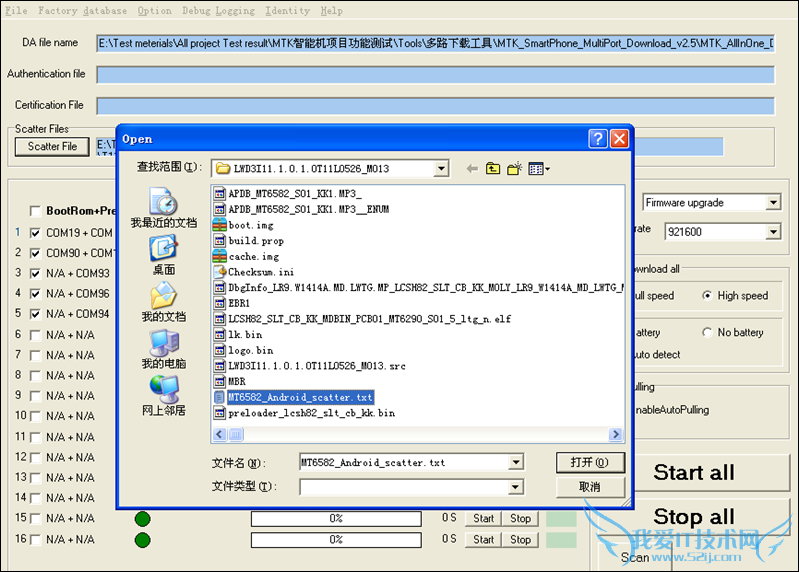Select the EBR1 file
The height and width of the screenshot is (572, 799).
(x=232, y=303)
